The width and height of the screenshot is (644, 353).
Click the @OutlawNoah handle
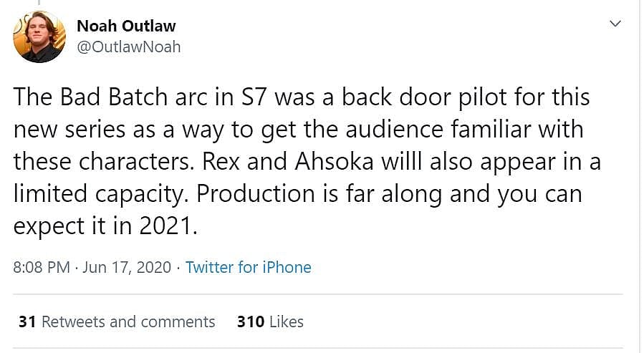tap(128, 47)
